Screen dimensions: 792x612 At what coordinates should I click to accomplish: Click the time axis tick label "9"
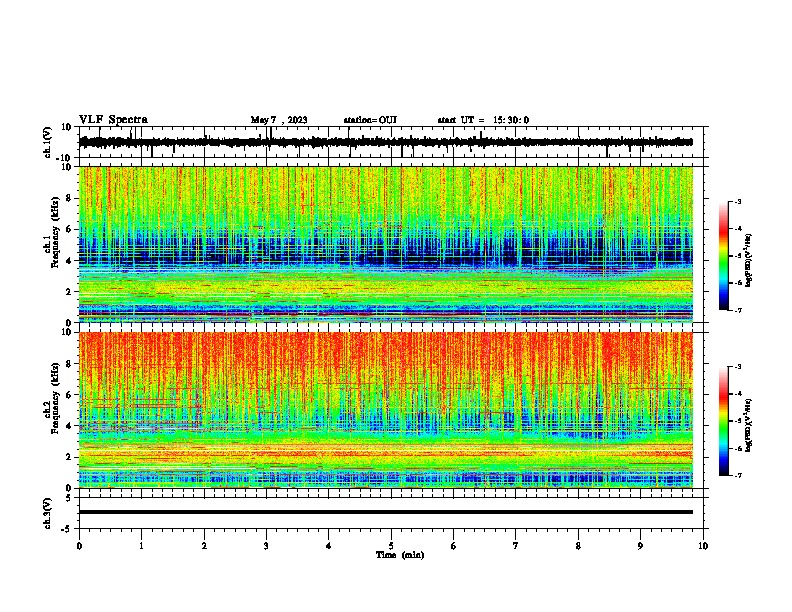click(x=640, y=546)
